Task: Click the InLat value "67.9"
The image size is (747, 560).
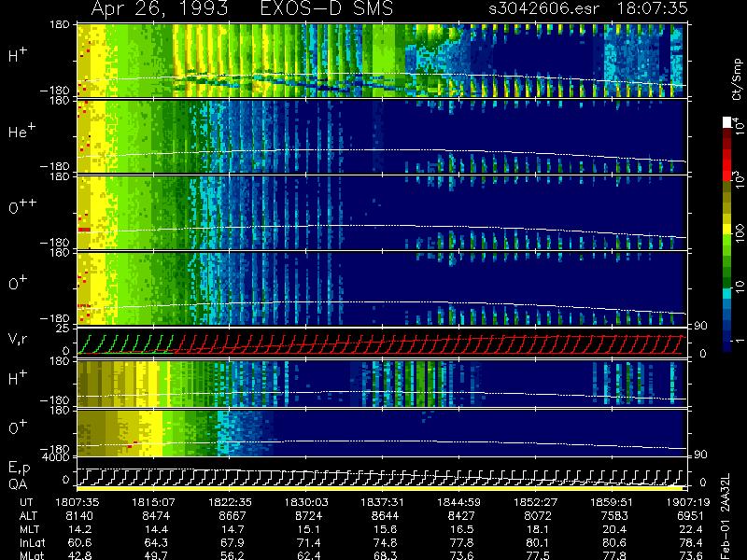Action: (234, 542)
